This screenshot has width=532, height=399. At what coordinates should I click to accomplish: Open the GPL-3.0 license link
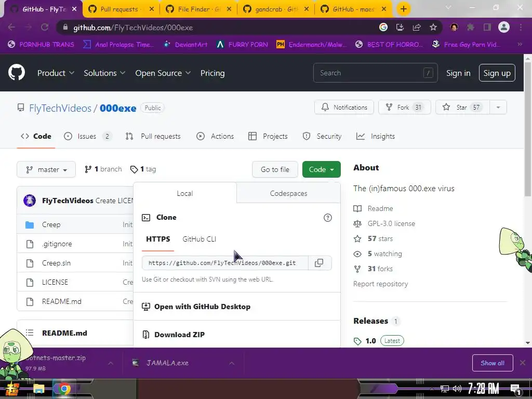(391, 223)
